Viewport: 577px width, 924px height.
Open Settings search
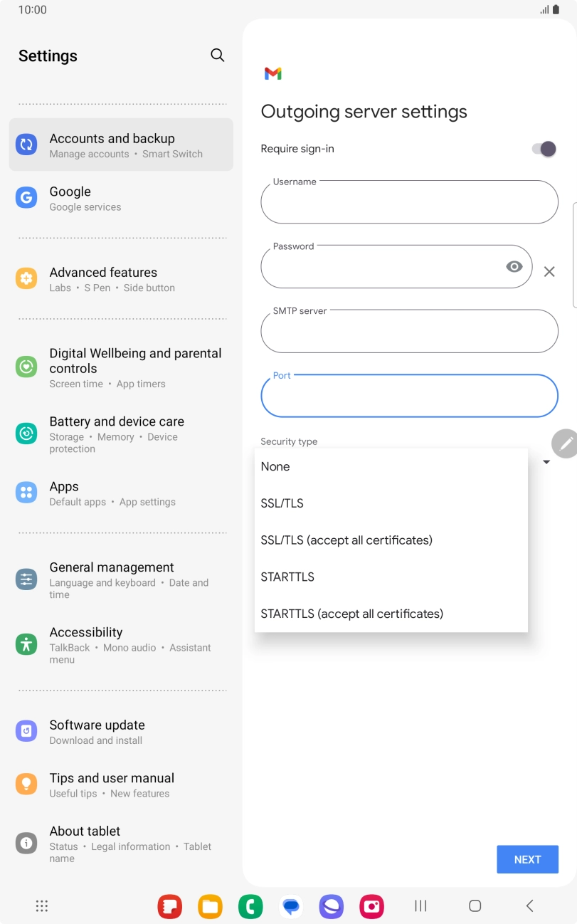pyautogui.click(x=217, y=55)
